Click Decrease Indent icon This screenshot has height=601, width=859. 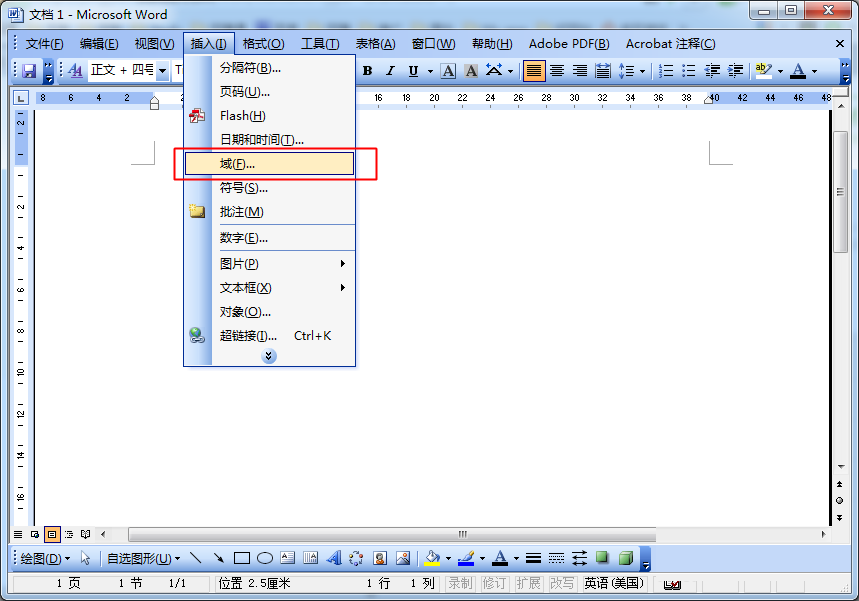(712, 71)
